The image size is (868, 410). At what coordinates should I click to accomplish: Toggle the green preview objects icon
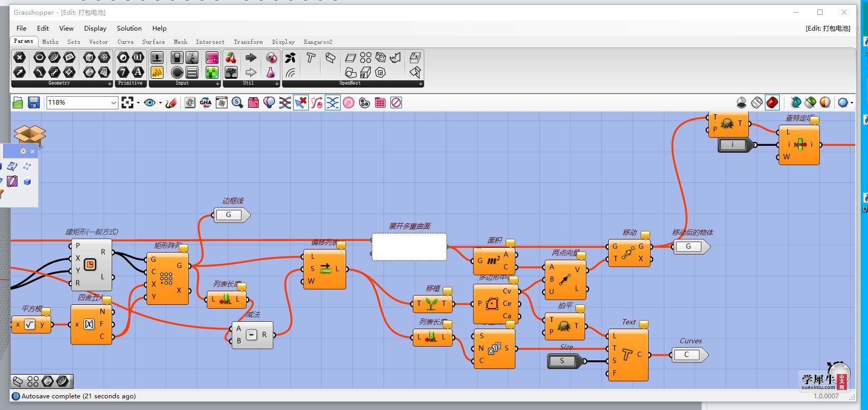click(x=810, y=102)
